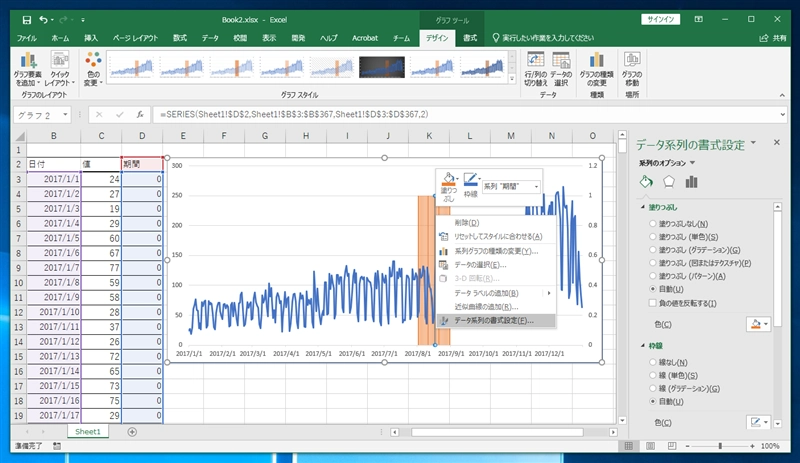Open the 挿入 ribbon tab
The image size is (800, 463).
[91, 38]
